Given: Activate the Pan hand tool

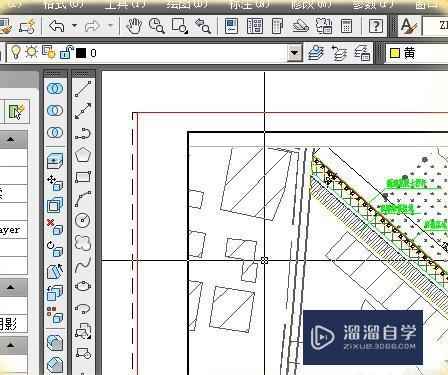Looking at the screenshot, I should pyautogui.click(x=134, y=26).
